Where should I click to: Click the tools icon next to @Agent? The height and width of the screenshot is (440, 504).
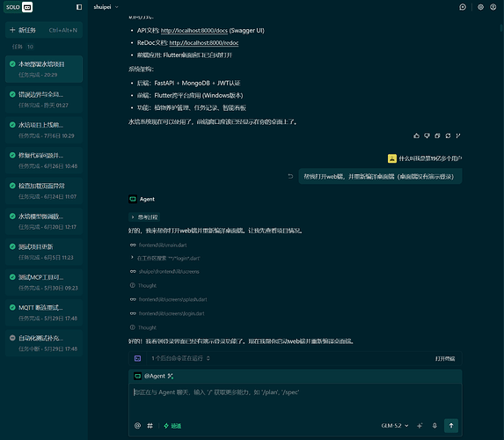pyautogui.click(x=171, y=376)
